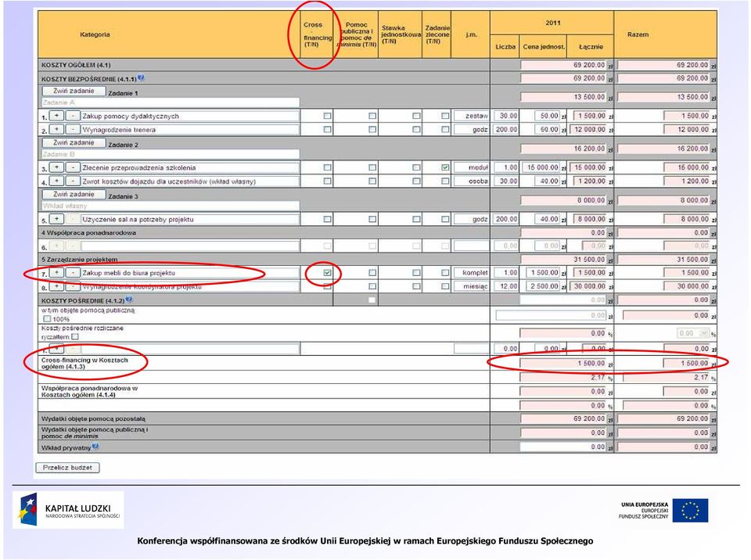Click minus on Wynagrodzenie koordynatora projektu row
This screenshot has height=560, width=751.
(x=72, y=286)
